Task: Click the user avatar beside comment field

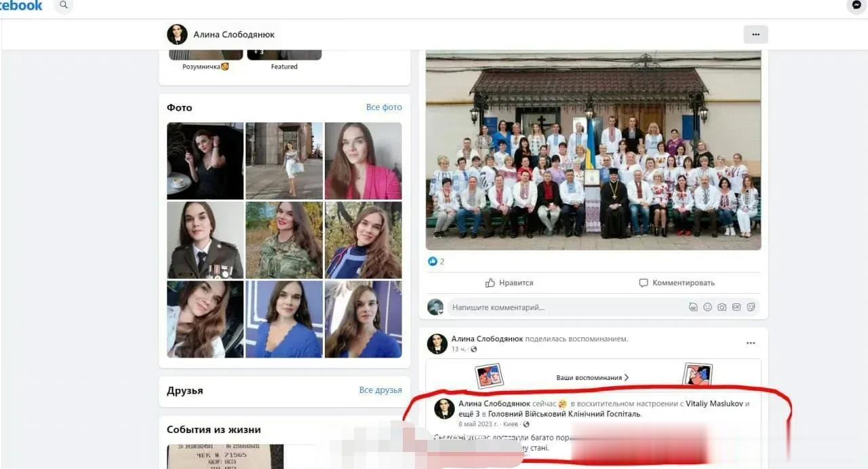Action: point(435,307)
